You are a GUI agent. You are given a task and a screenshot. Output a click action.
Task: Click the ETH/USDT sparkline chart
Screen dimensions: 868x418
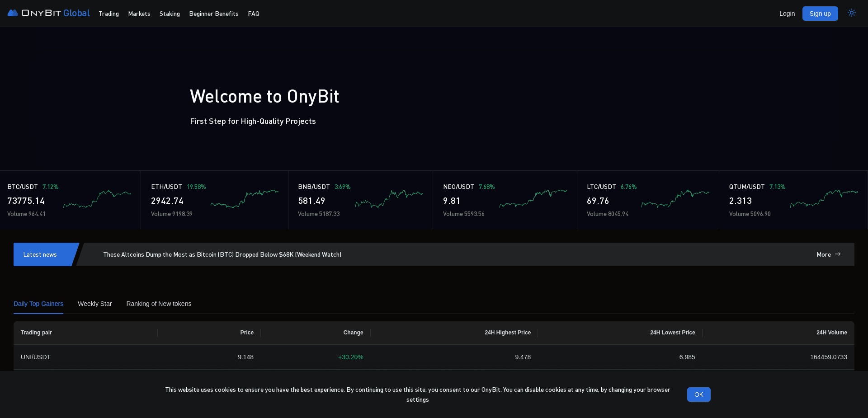click(245, 199)
